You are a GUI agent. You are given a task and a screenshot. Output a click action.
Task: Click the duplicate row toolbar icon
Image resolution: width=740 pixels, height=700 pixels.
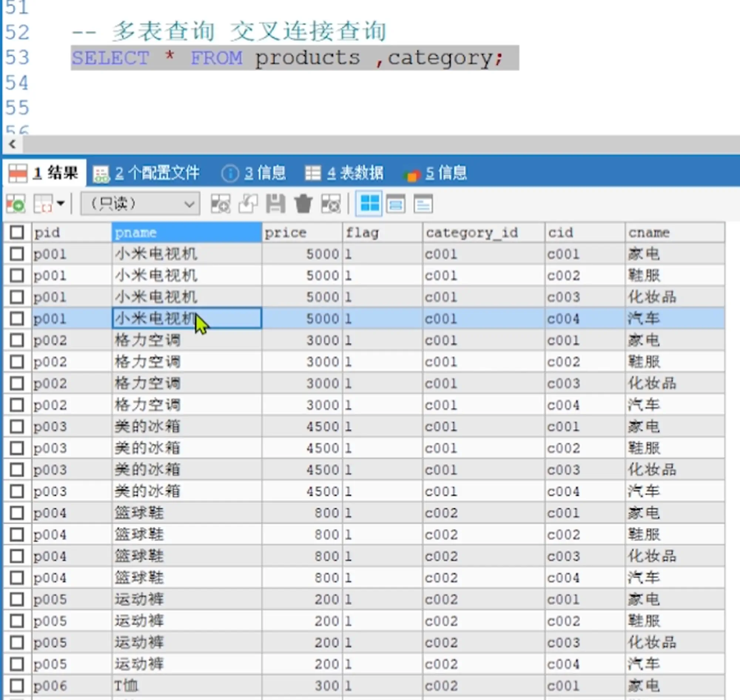click(248, 204)
